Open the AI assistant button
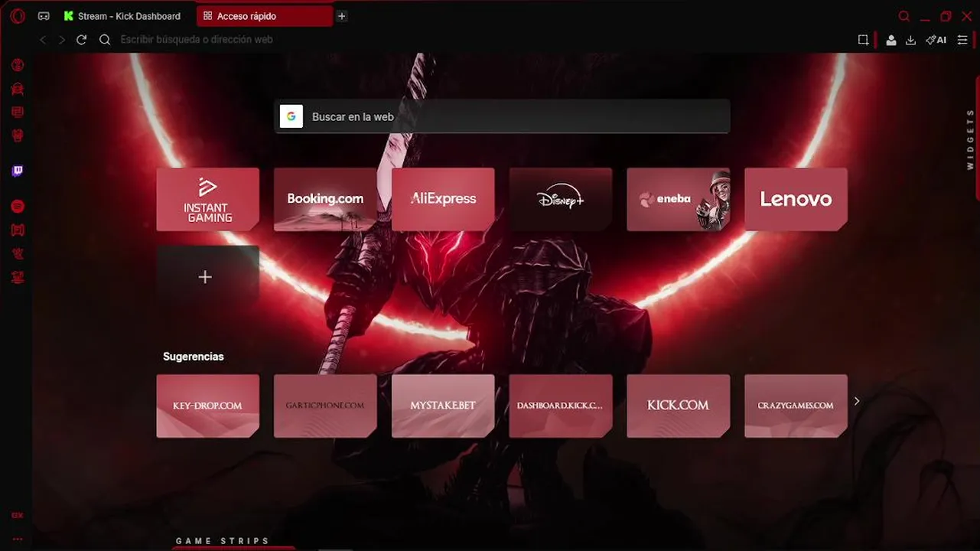980x551 pixels. pyautogui.click(x=936, y=40)
